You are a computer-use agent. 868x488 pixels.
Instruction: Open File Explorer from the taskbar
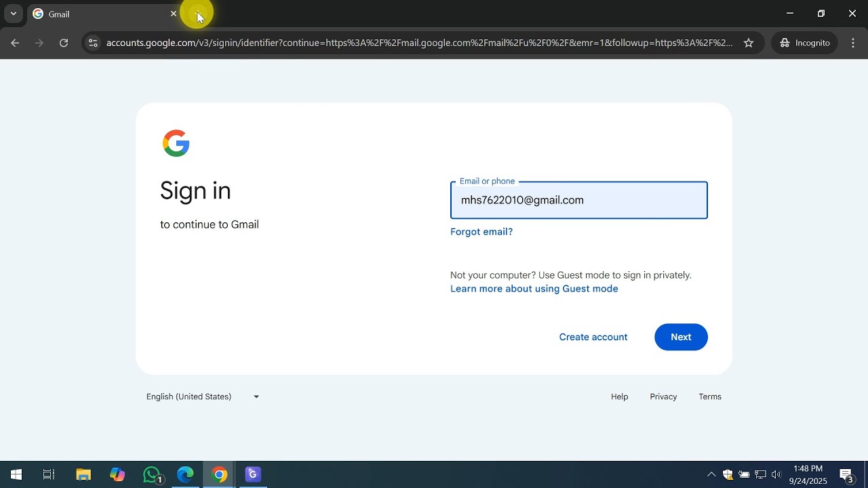pyautogui.click(x=83, y=474)
